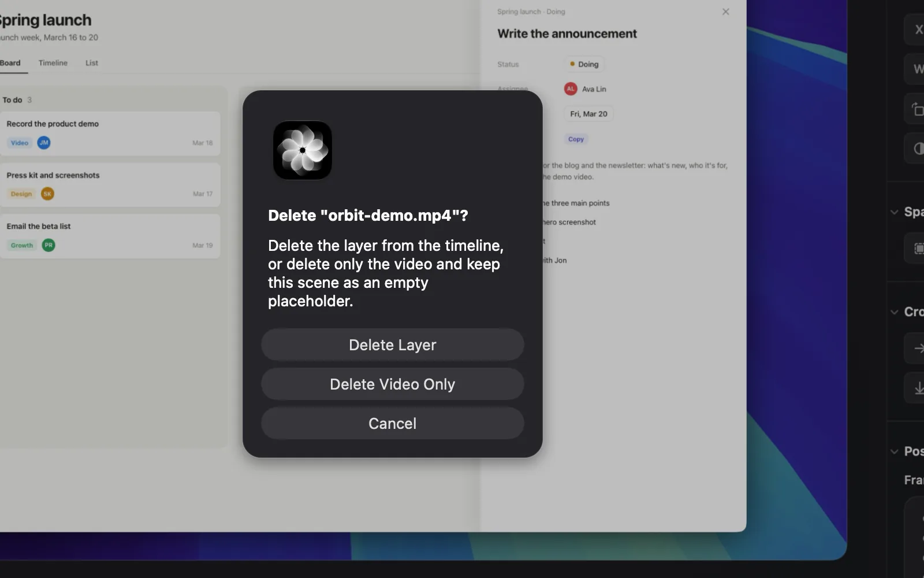Open the Email the beta list card
The height and width of the screenshot is (578, 924).
tap(110, 236)
